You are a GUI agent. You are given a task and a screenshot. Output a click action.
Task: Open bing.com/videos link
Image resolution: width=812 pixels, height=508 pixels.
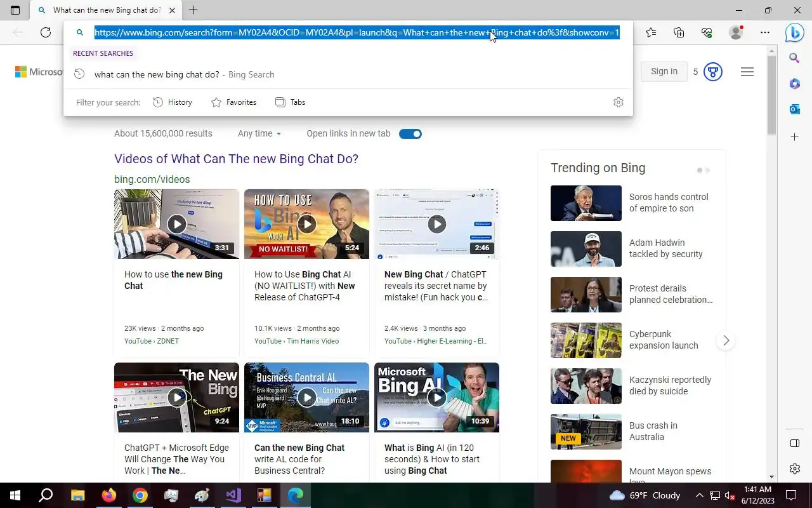tap(152, 179)
